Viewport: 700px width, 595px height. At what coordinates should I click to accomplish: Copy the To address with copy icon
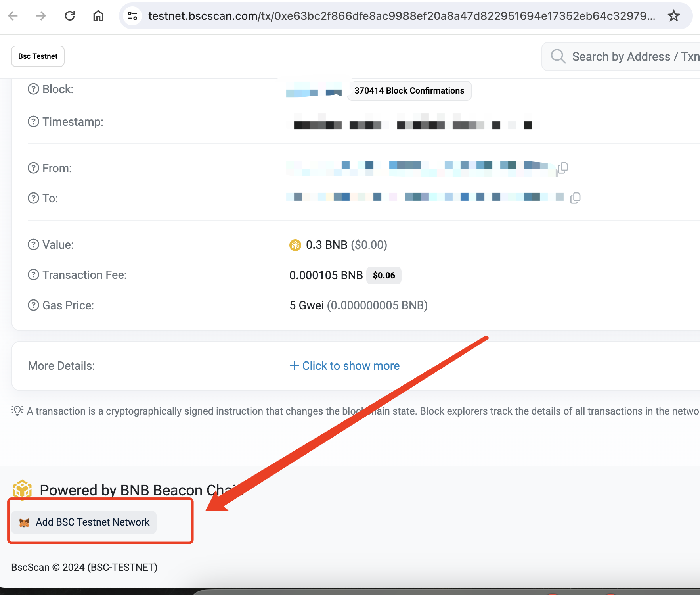pyautogui.click(x=575, y=198)
